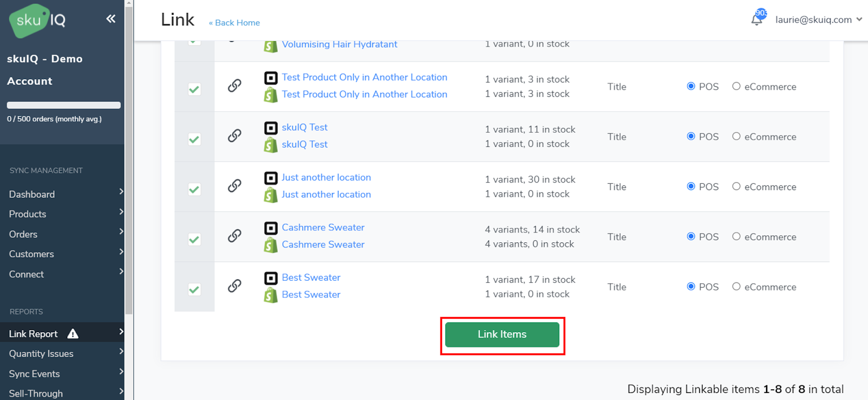Expand the Products sidebar menu
868x400 pixels.
pyautogui.click(x=28, y=214)
